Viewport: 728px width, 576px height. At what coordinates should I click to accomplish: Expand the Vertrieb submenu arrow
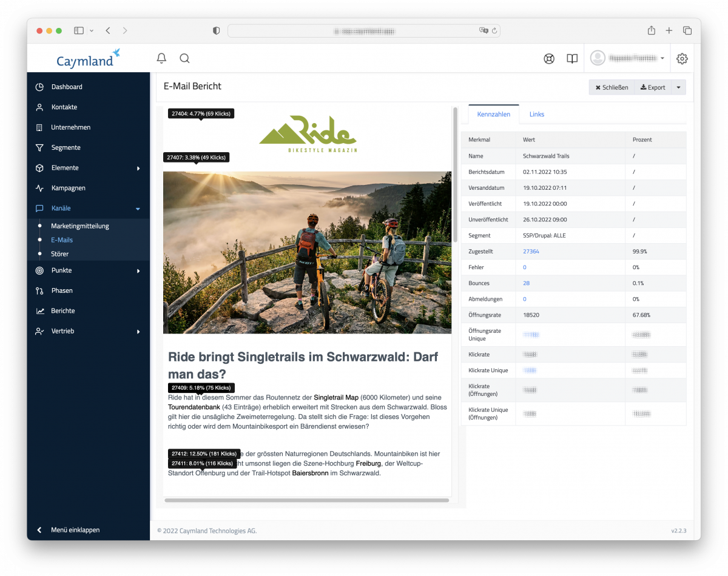point(138,332)
